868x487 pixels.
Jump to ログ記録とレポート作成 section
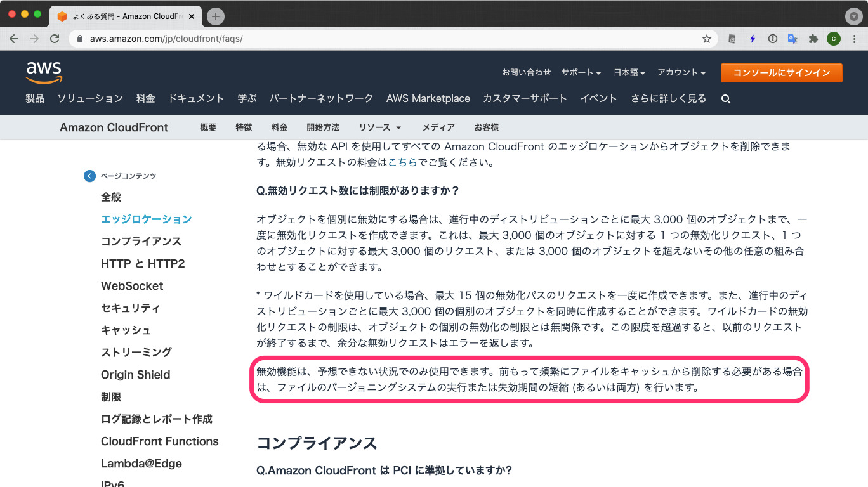[x=157, y=419]
